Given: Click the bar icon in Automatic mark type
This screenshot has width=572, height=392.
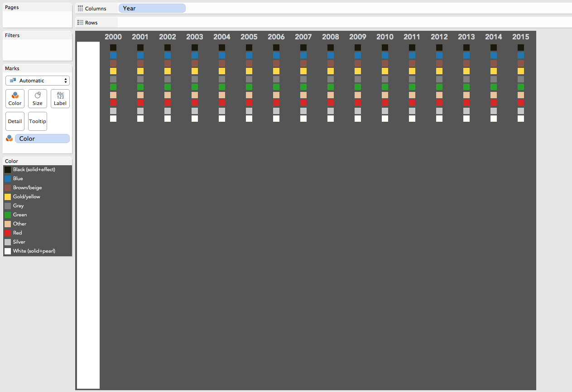Looking at the screenshot, I should pyautogui.click(x=13, y=81).
